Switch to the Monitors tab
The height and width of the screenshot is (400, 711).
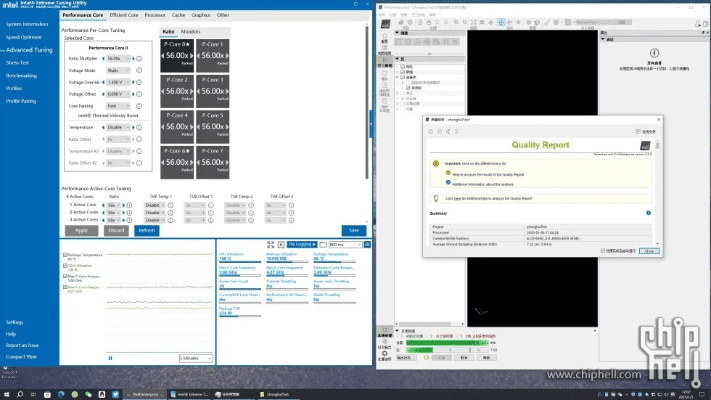[x=190, y=32]
